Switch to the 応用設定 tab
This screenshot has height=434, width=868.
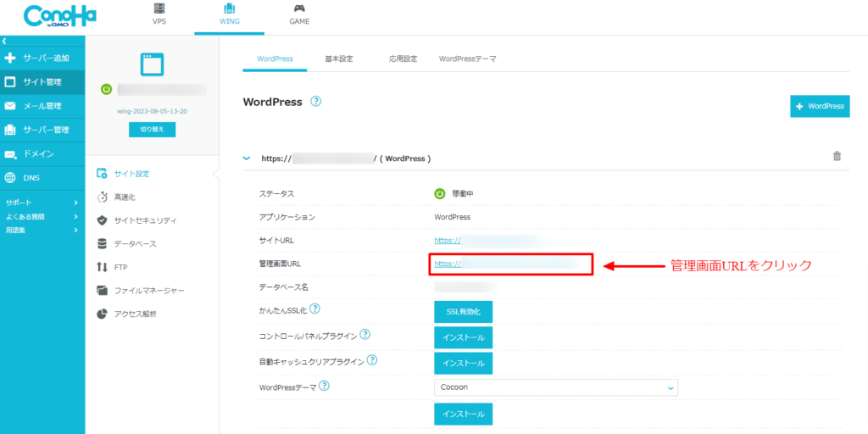[x=403, y=58]
